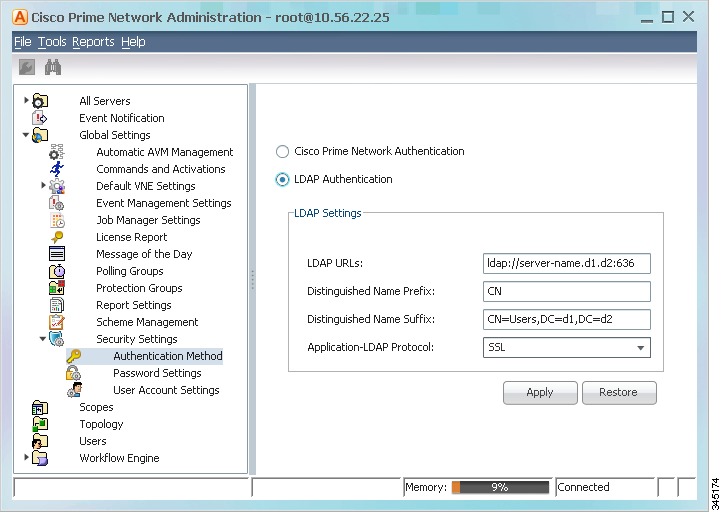Click the Report Settings document icon
The image size is (721, 512).
tap(57, 305)
